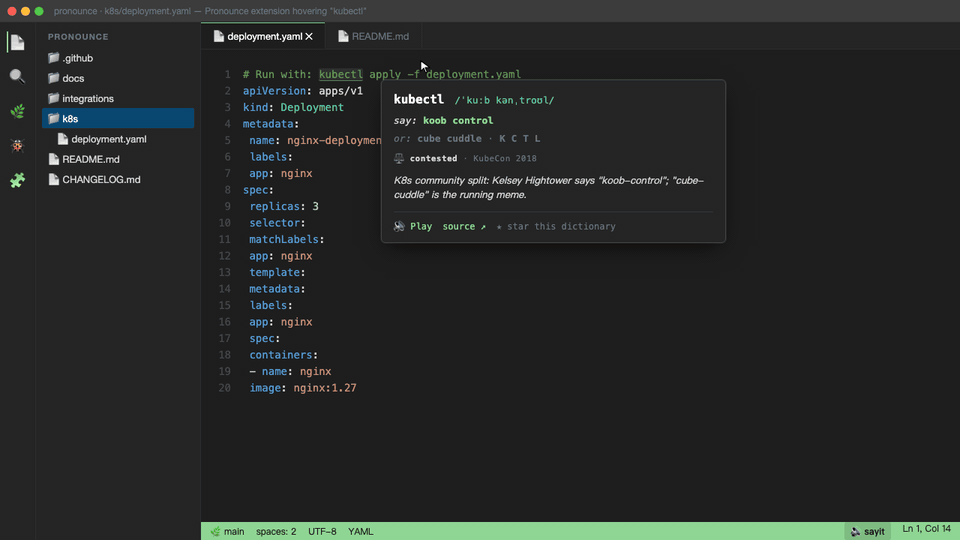960x540 pixels.
Task: Expand the docs folder
Action: click(x=118, y=78)
